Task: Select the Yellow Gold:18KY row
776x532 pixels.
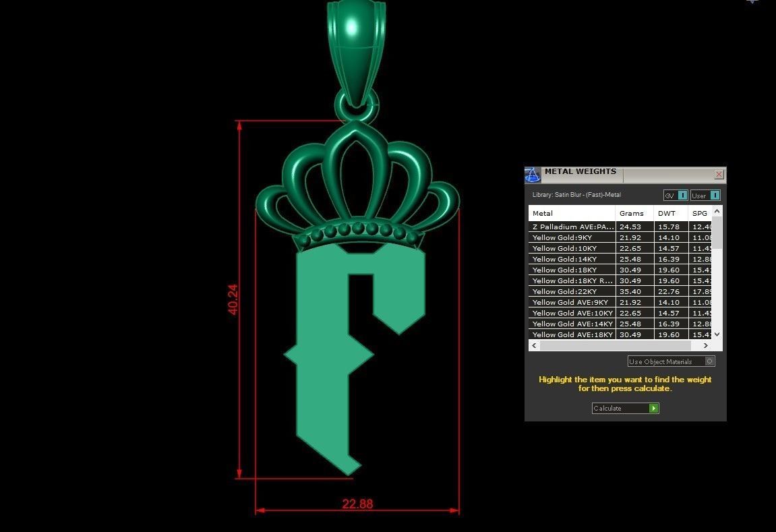Action: tap(620, 270)
